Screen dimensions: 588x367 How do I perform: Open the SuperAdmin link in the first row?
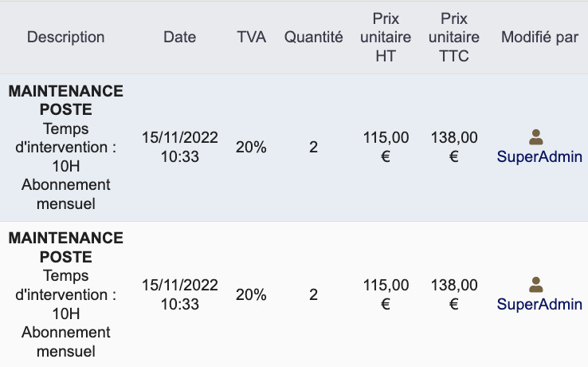pyautogui.click(x=539, y=156)
